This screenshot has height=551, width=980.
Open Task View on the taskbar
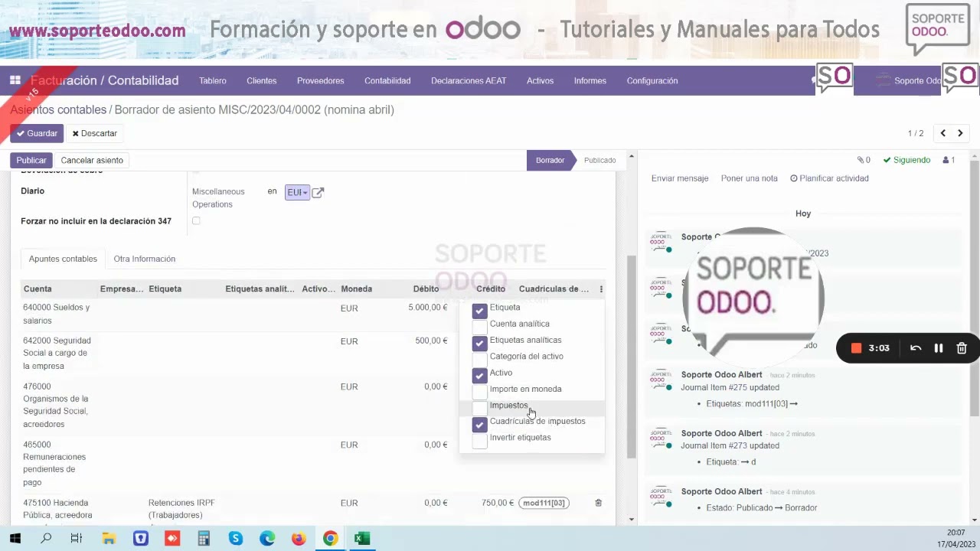(x=77, y=539)
